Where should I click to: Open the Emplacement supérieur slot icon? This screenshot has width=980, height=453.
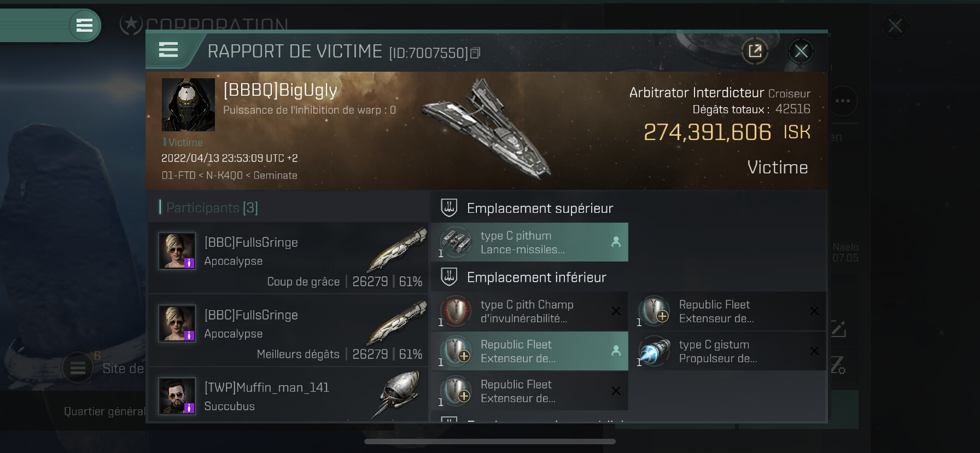pyautogui.click(x=449, y=208)
